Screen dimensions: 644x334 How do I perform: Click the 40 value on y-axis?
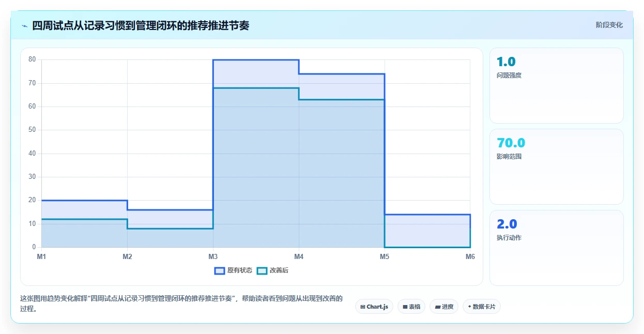coord(32,154)
